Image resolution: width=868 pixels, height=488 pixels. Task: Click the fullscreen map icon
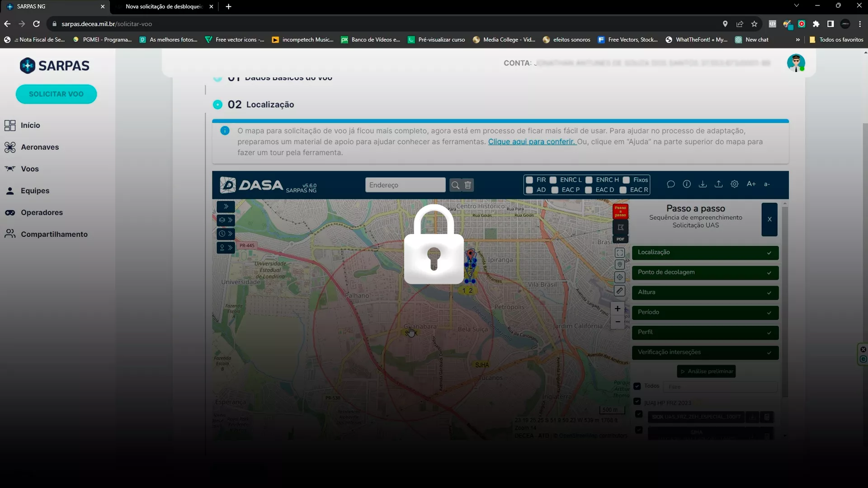point(620,253)
